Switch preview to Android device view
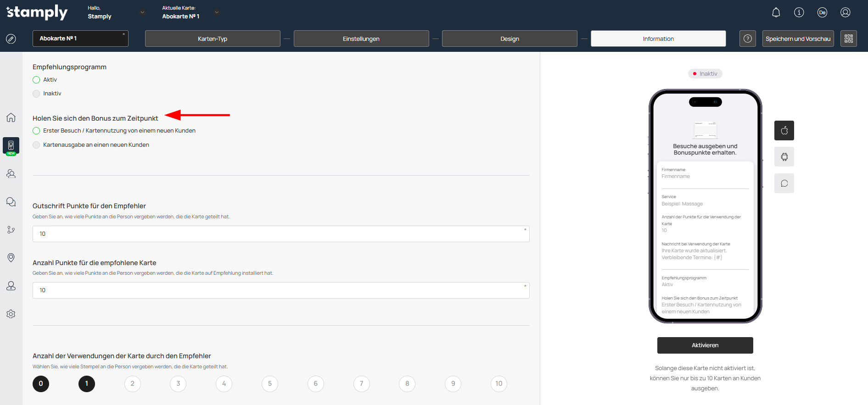 coord(784,157)
